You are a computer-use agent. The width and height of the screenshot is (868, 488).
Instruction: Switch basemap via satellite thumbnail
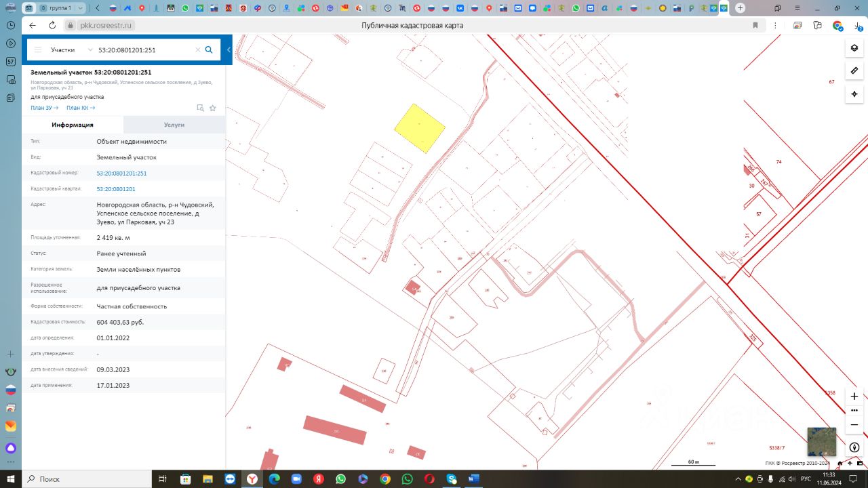click(x=821, y=442)
